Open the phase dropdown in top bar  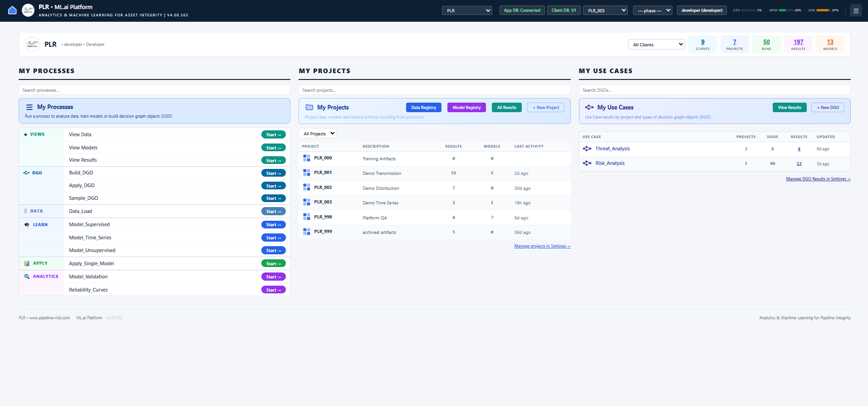[652, 10]
